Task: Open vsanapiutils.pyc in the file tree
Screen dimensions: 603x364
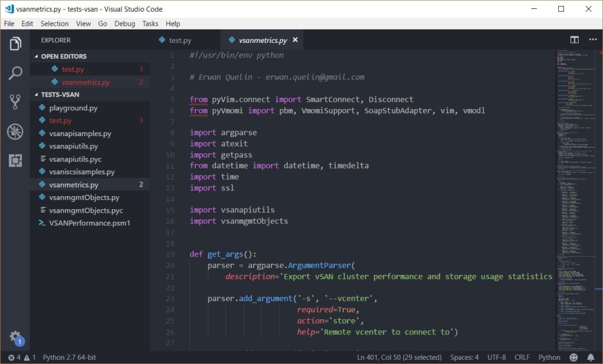Action: click(x=90, y=159)
